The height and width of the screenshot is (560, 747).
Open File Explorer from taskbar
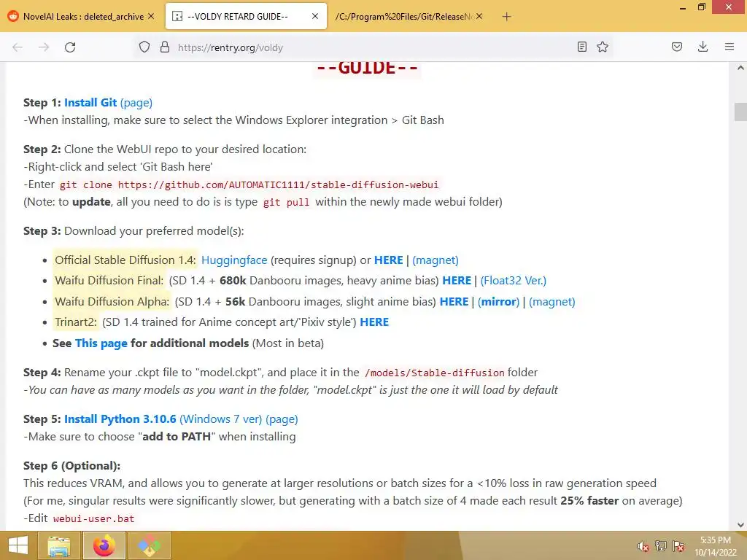(59, 545)
